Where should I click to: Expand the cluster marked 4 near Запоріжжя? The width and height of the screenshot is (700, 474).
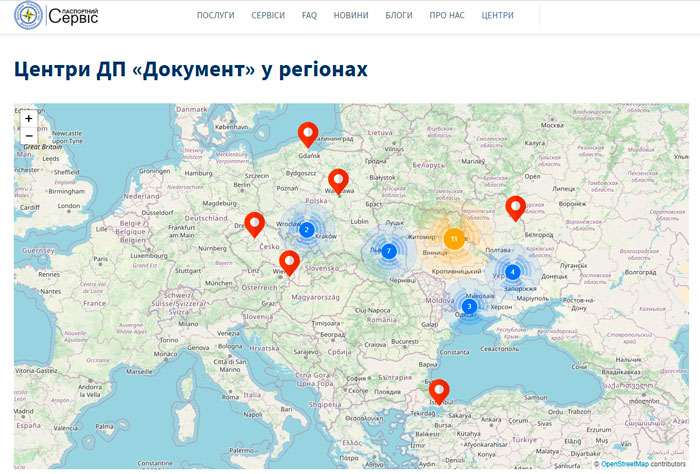512,272
